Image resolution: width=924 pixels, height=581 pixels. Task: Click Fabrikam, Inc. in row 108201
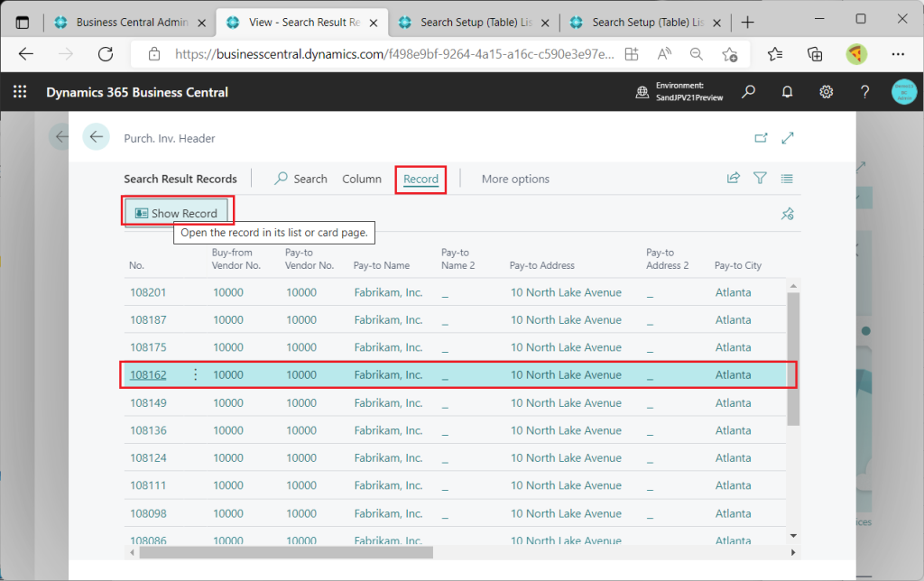point(388,292)
